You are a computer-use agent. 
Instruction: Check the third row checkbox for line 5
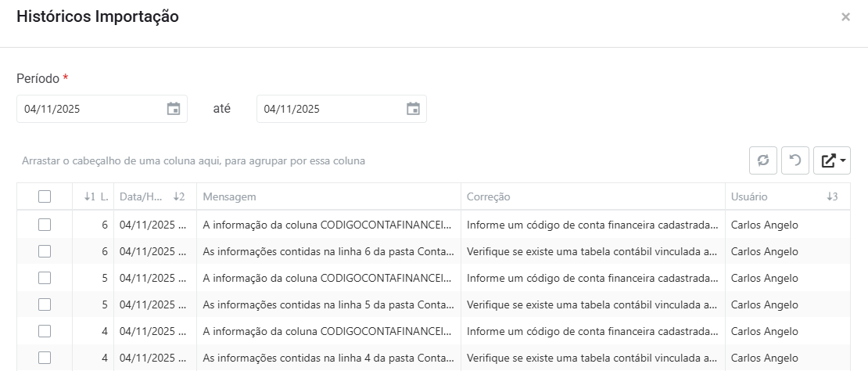(45, 278)
